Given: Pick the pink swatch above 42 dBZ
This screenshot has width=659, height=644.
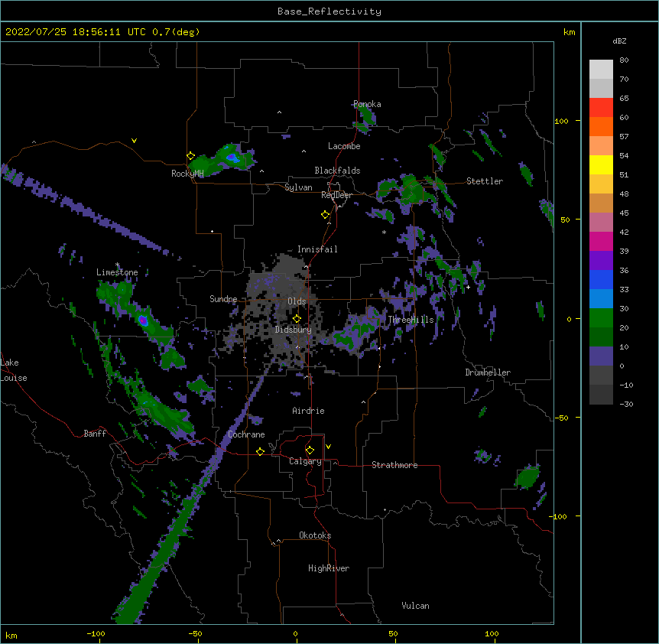Looking at the screenshot, I should 601,223.
